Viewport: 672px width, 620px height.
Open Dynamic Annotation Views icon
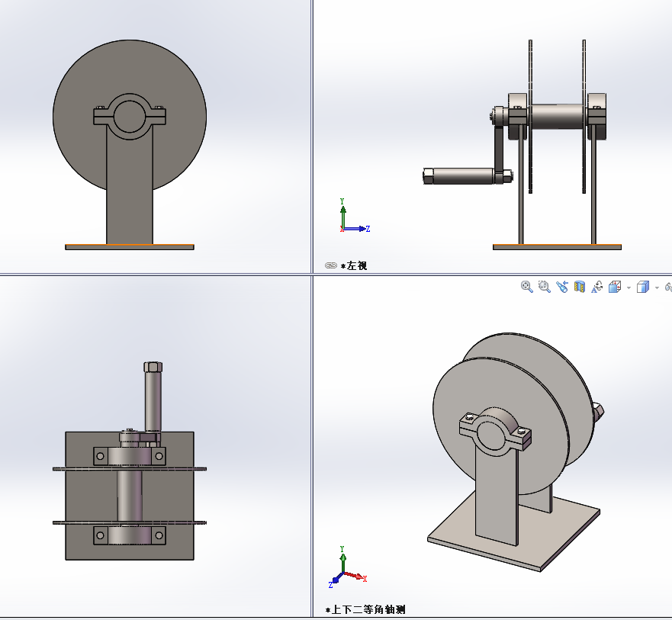[x=597, y=287]
